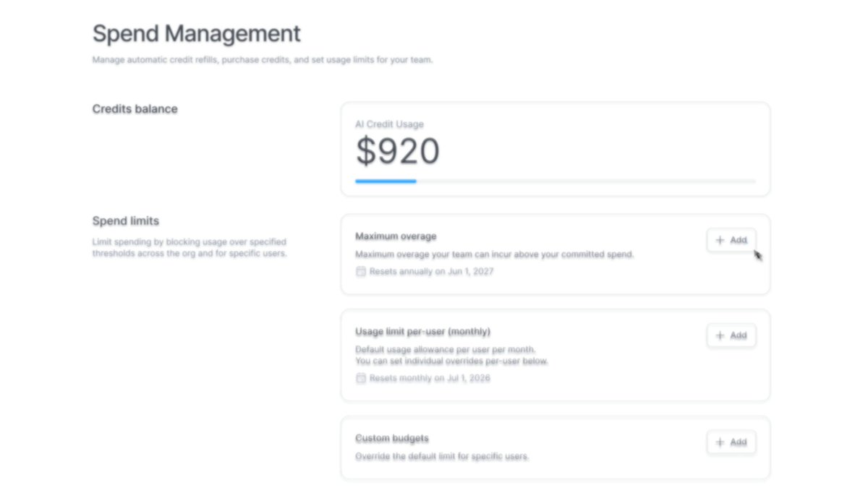Add a Custom budgets override
The height and width of the screenshot is (488, 868).
731,442
